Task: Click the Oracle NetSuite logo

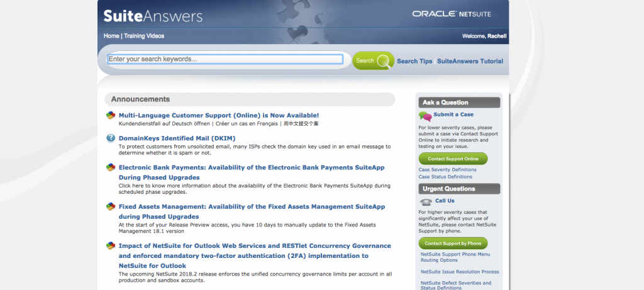Action: coord(452,13)
